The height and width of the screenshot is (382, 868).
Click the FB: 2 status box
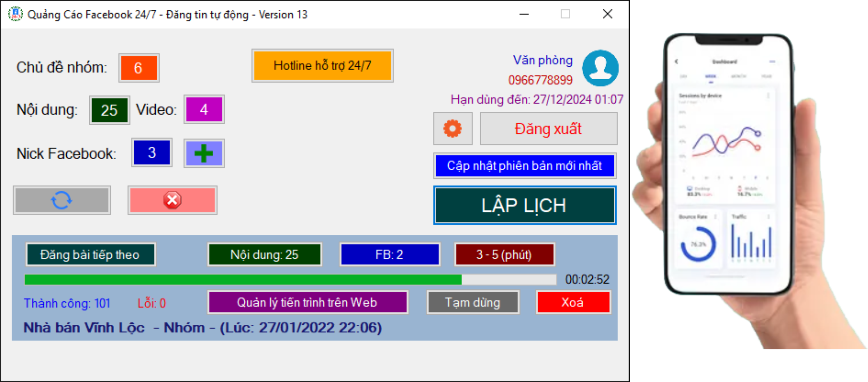tap(390, 254)
